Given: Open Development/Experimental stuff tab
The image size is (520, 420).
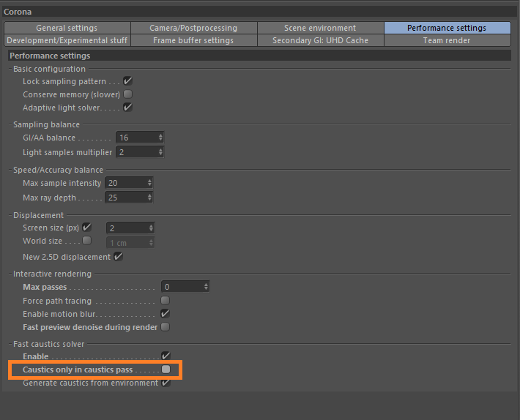Looking at the screenshot, I should coord(67,40).
